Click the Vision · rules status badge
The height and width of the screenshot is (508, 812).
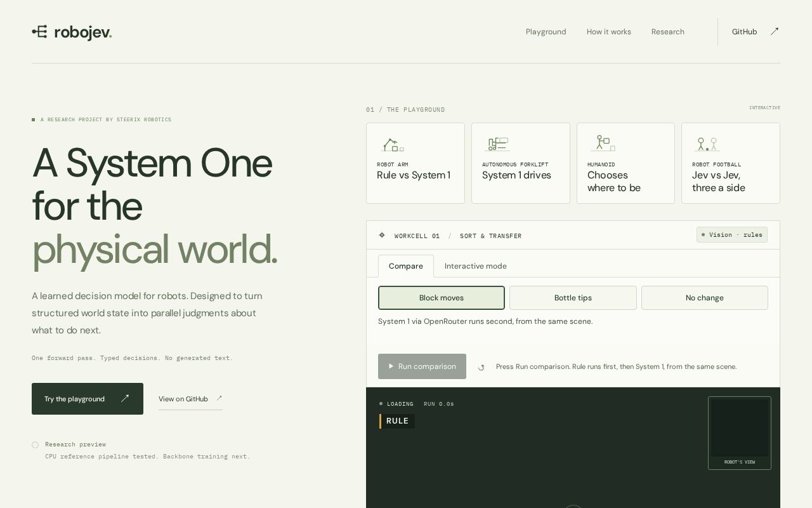click(x=732, y=235)
